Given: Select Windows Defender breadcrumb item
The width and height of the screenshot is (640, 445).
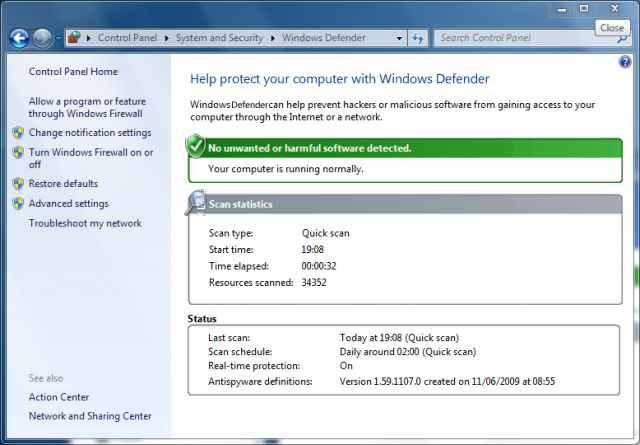Looking at the screenshot, I should pyautogui.click(x=321, y=38).
